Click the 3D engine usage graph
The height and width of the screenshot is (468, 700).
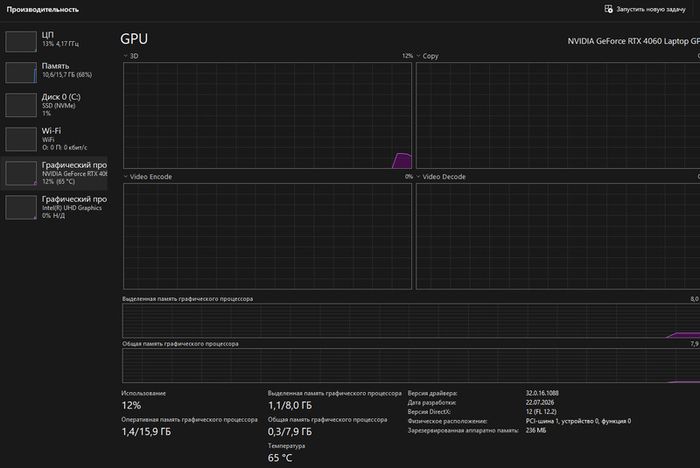click(x=267, y=115)
